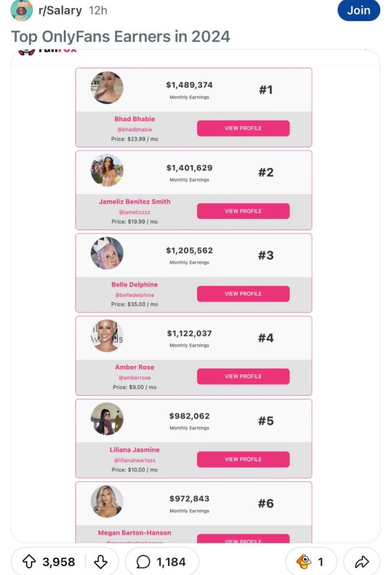
Task: View profile for Amber Rose
Action: (243, 377)
